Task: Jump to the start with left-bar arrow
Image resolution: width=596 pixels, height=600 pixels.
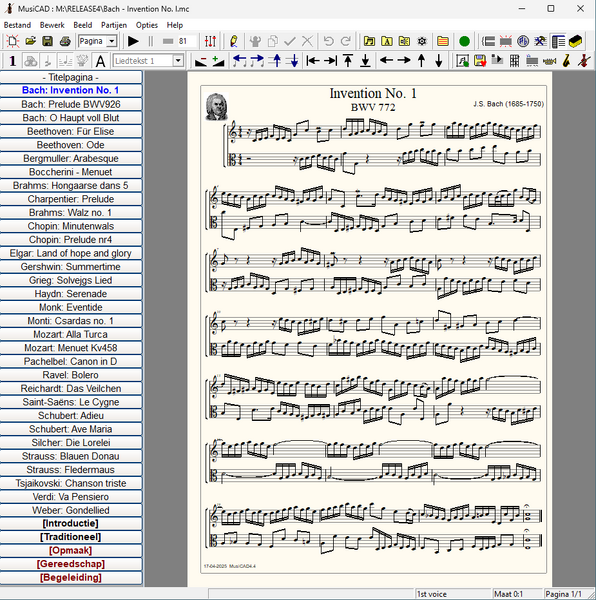Action: point(313,60)
